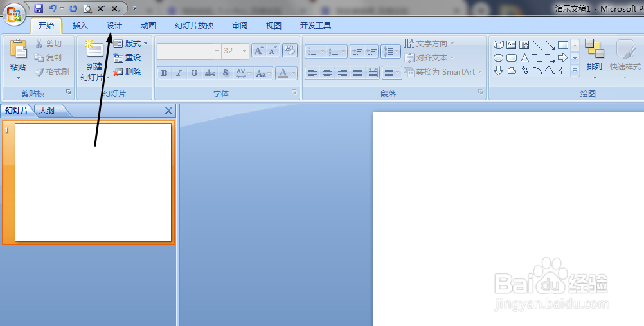The width and height of the screenshot is (644, 326).
Task: Undo the last action
Action: pyautogui.click(x=53, y=8)
